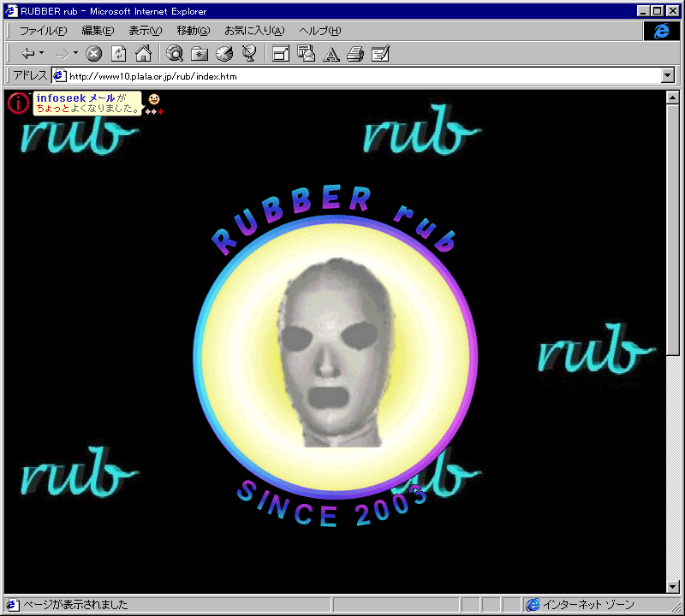The width and height of the screenshot is (685, 616).
Task: Click the vertical scrollbar up arrow
Action: point(673,98)
